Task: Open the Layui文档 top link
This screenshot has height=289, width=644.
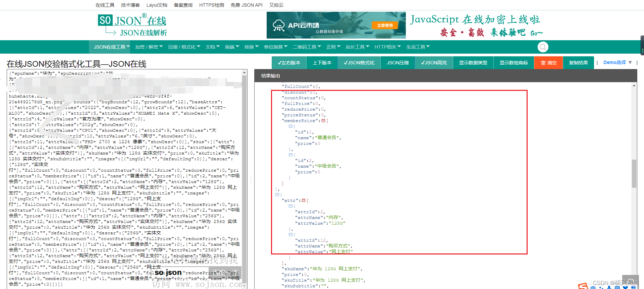Action: 157,5
